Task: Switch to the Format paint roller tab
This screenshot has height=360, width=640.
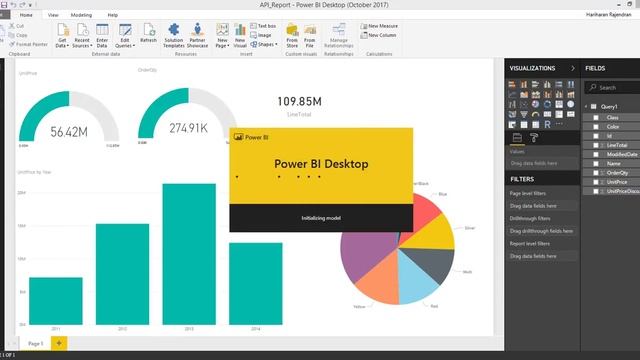Action: tap(534, 138)
